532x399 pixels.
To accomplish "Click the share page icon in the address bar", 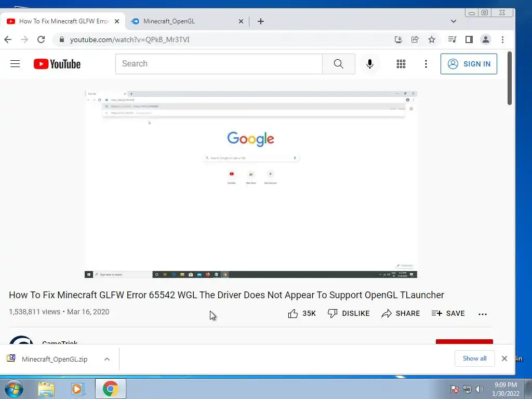I will 415,39.
